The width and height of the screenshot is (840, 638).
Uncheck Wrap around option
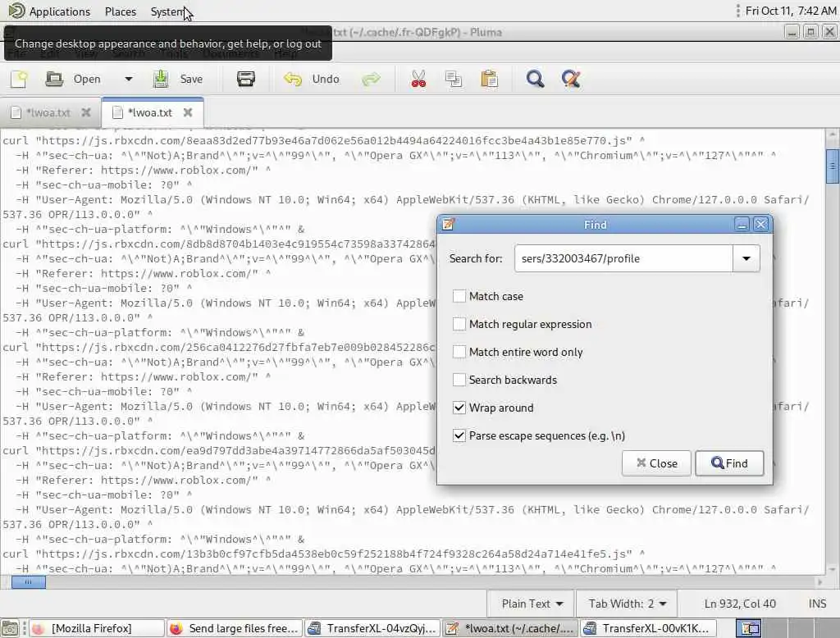click(x=459, y=408)
